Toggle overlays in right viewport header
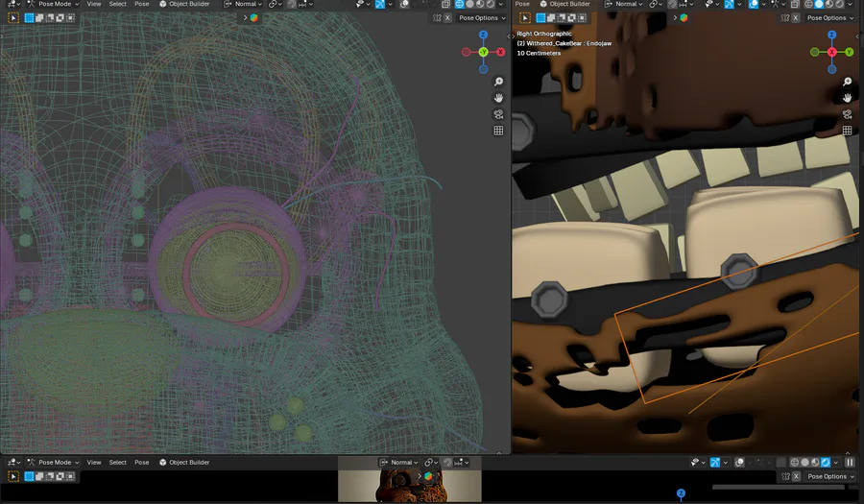 click(754, 4)
